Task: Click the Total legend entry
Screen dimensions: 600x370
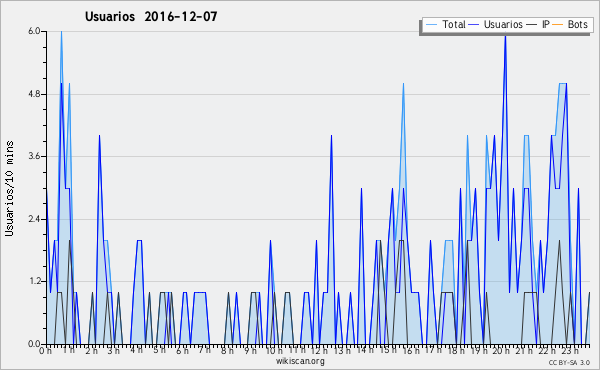Action: pyautogui.click(x=445, y=24)
